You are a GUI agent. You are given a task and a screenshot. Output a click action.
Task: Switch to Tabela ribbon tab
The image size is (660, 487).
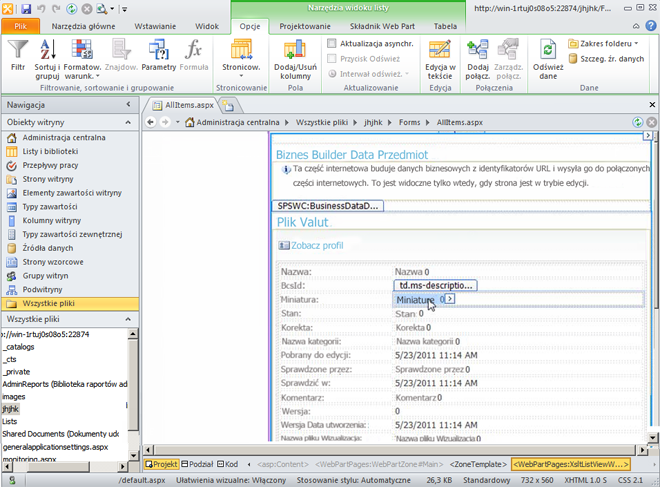tap(445, 26)
